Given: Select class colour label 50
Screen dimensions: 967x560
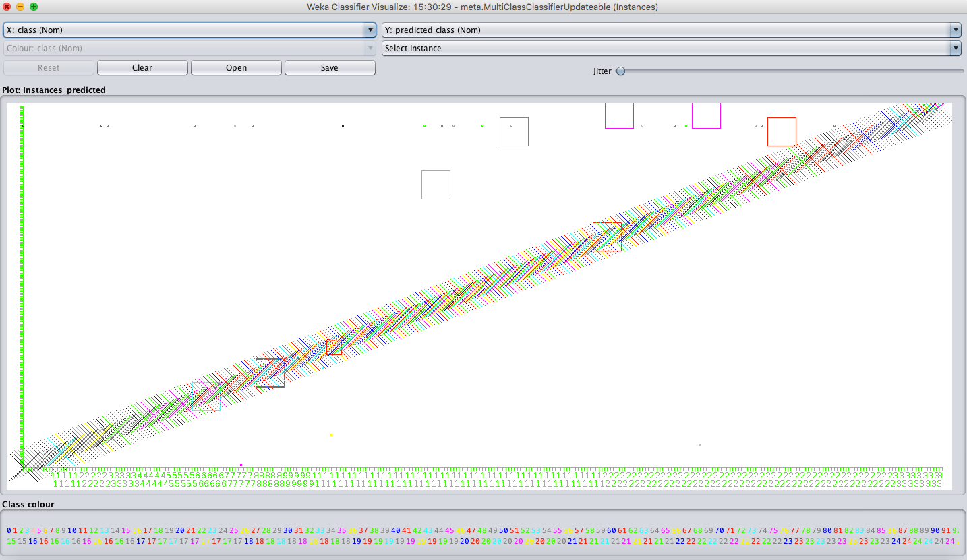Looking at the screenshot, I should (x=504, y=530).
